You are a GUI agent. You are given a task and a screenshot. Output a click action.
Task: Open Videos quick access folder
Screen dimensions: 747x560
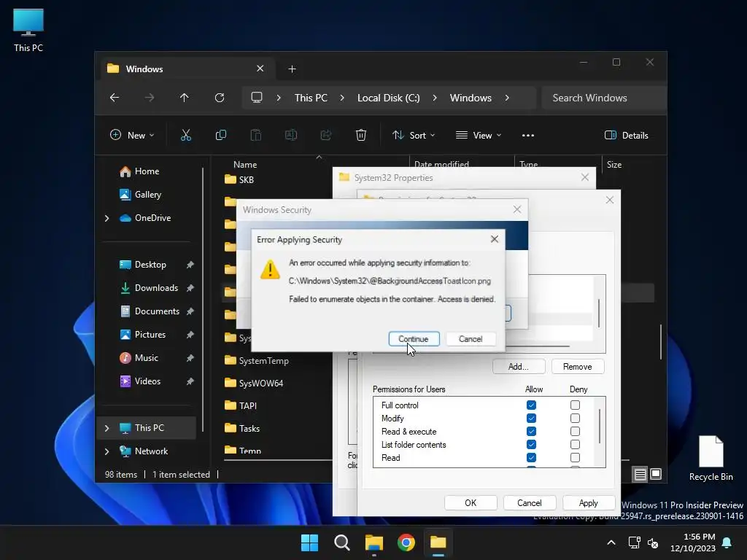coord(147,381)
